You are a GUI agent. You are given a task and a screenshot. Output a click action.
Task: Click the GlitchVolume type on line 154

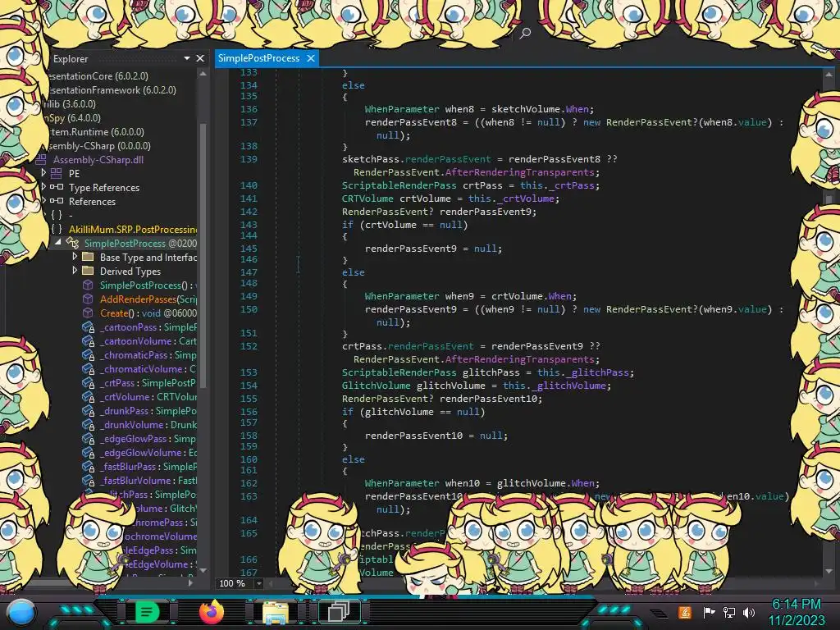(x=376, y=386)
